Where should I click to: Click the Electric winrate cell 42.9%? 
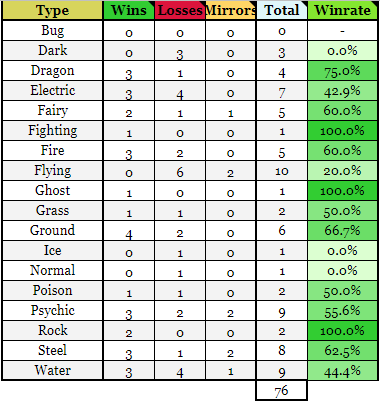point(343,91)
